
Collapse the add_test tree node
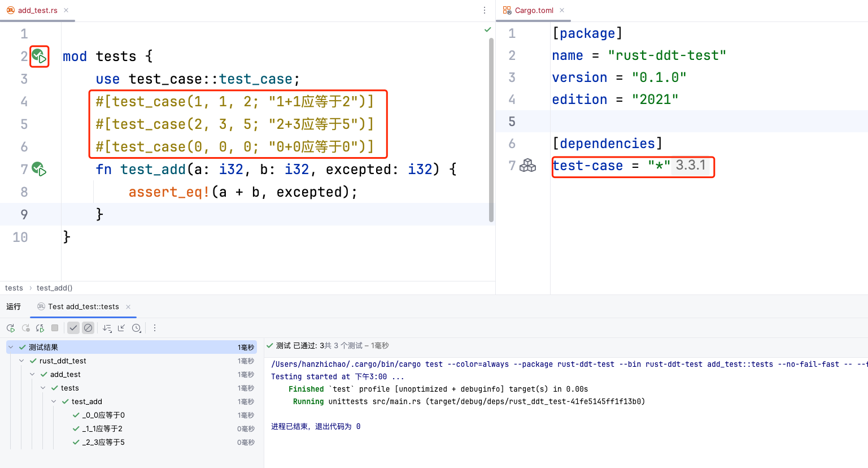click(32, 374)
